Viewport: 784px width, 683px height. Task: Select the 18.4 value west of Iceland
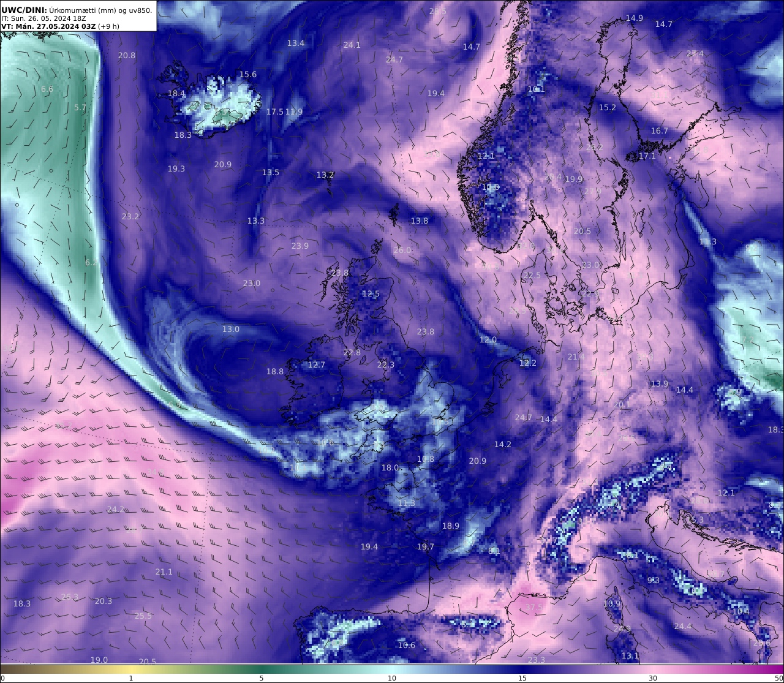[176, 94]
